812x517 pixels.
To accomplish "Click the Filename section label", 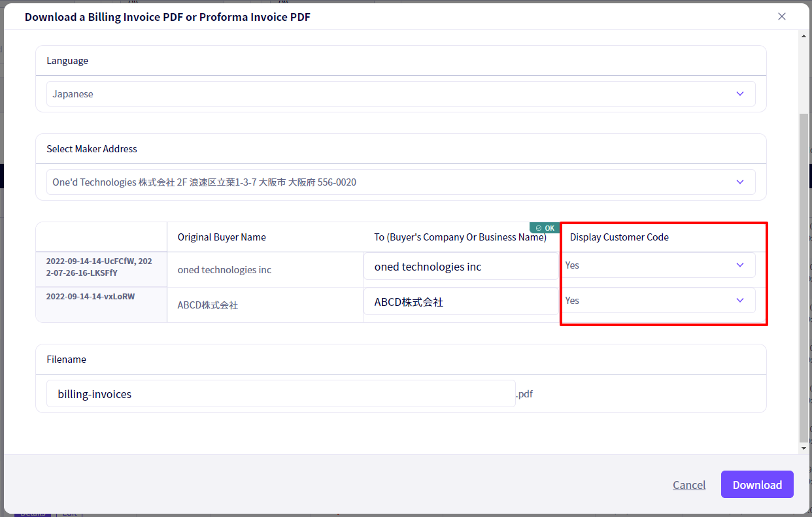I will pos(66,359).
